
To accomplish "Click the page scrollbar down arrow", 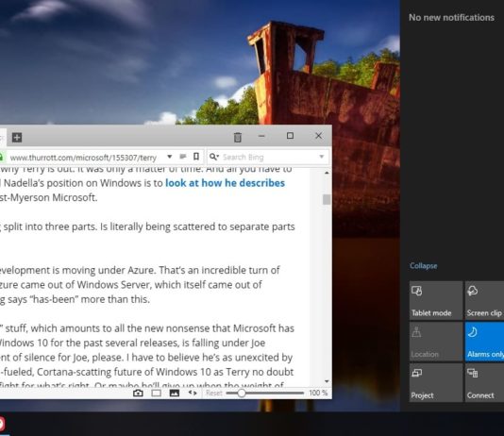I will (x=327, y=381).
